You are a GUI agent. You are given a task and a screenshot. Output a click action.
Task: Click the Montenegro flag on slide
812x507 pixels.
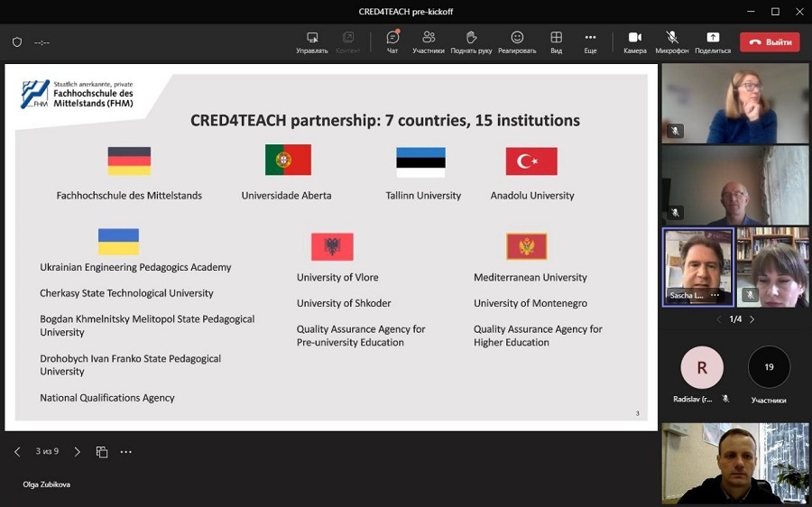(x=527, y=246)
